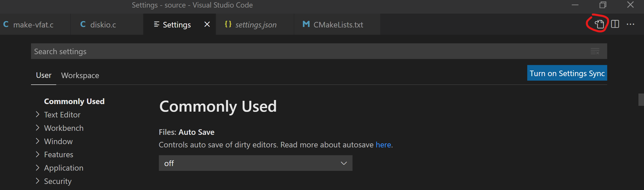Select the Workspace settings scope
644x190 pixels.
pos(80,75)
